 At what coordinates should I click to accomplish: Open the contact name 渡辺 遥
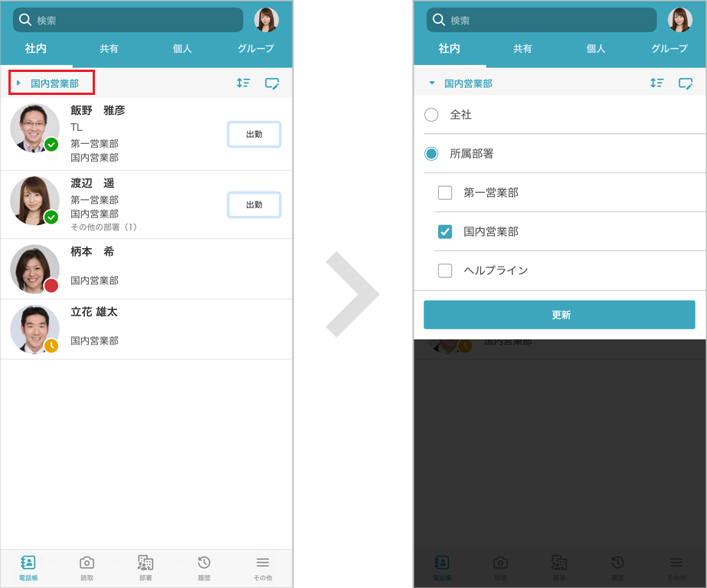pos(93,183)
